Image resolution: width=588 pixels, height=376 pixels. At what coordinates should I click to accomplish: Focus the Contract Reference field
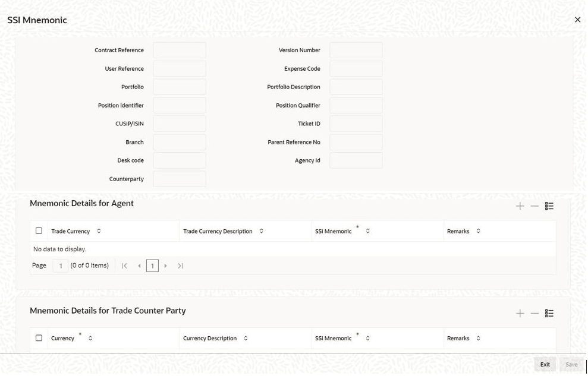point(179,50)
